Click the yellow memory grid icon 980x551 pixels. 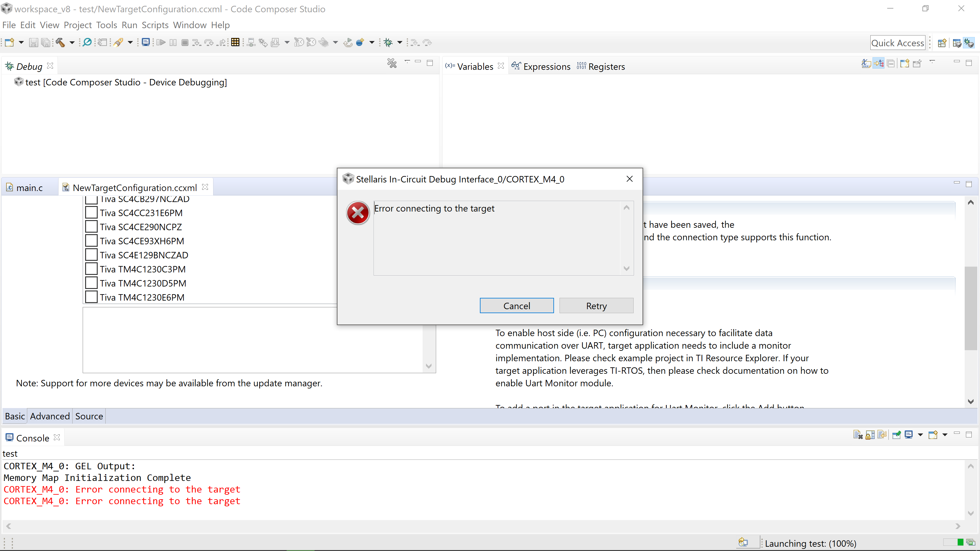click(x=236, y=42)
